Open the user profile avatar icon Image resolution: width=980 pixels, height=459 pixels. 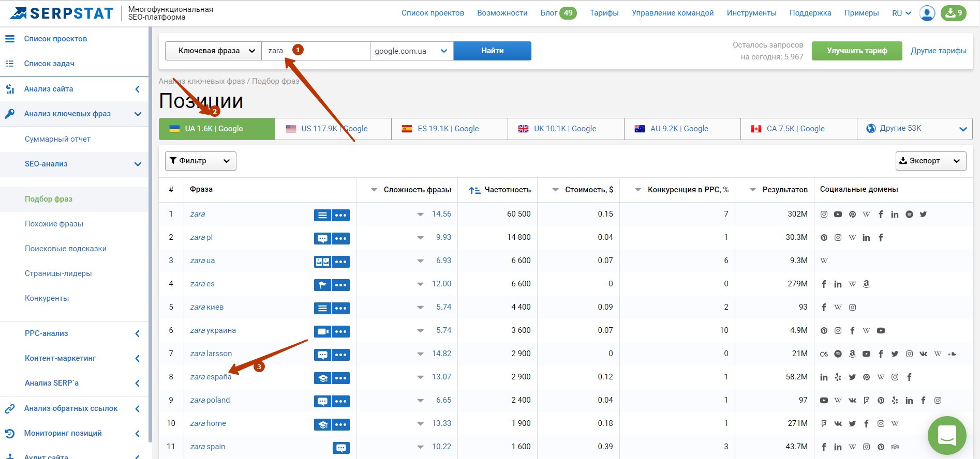(927, 13)
